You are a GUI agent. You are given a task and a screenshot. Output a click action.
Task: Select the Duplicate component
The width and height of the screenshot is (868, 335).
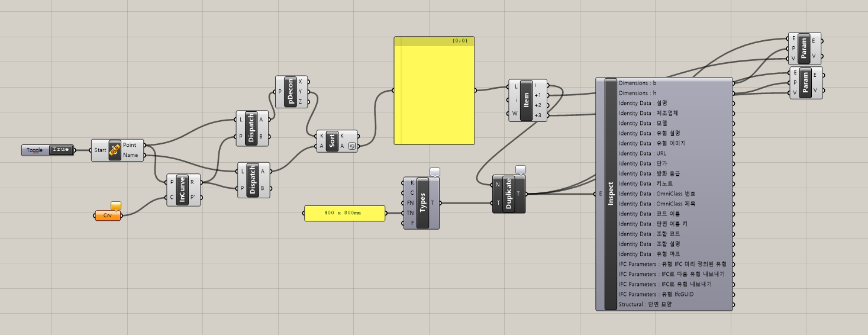(x=508, y=194)
